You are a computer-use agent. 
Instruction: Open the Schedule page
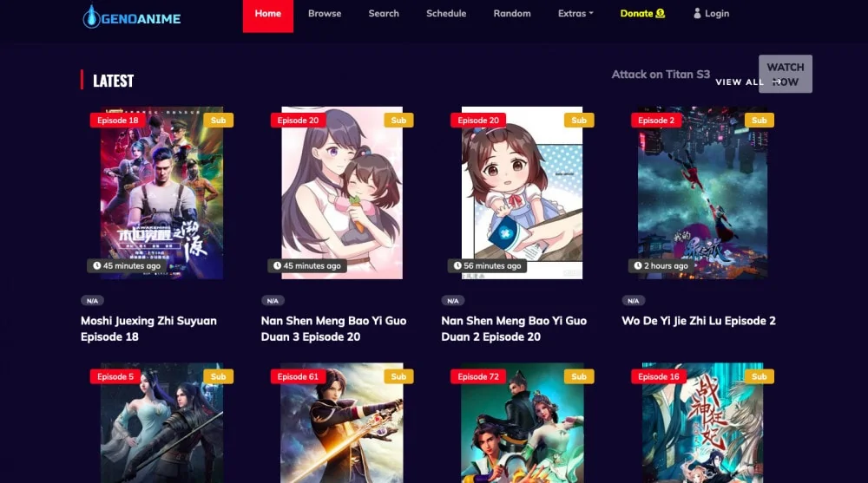[446, 13]
